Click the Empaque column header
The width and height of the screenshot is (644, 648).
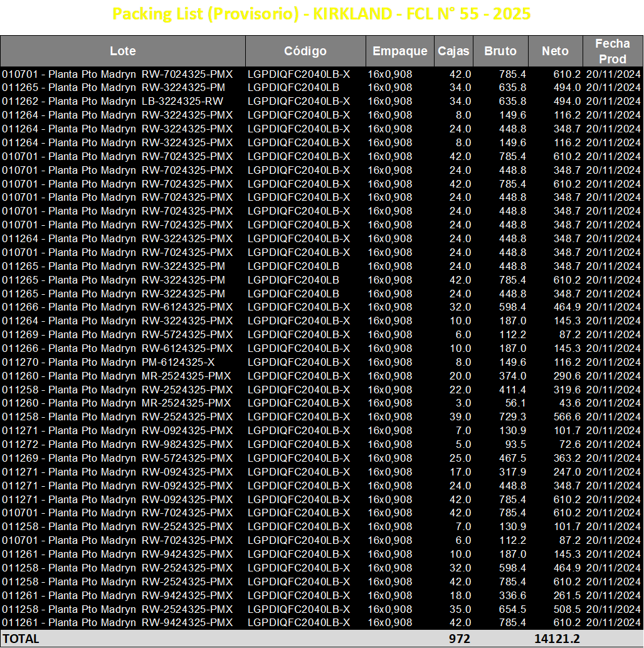399,51
